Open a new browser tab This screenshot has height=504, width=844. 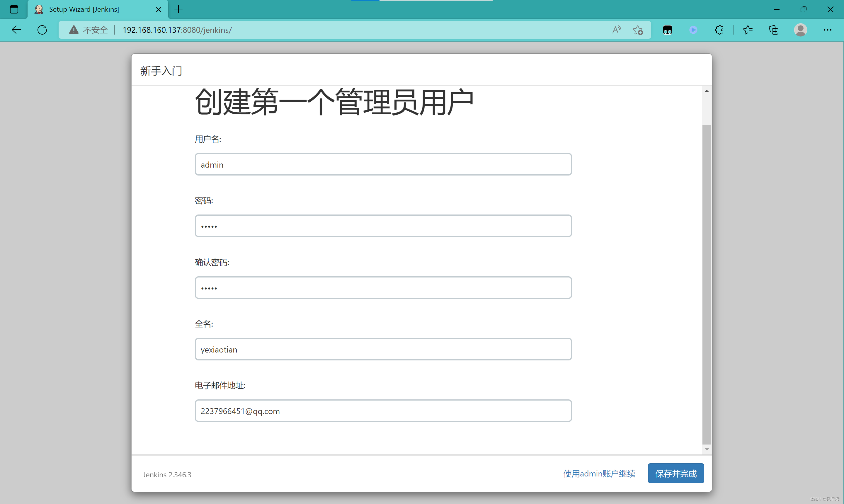(178, 9)
